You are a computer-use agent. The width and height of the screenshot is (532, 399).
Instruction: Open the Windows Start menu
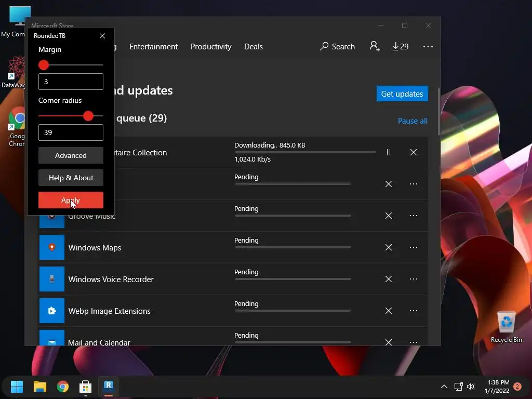[17, 387]
